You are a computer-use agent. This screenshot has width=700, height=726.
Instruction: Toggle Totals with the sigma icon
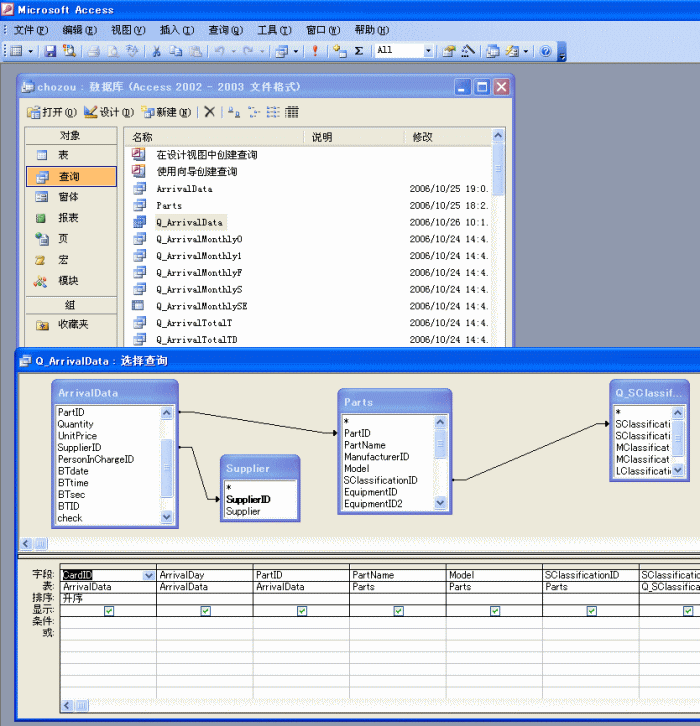tap(359, 51)
